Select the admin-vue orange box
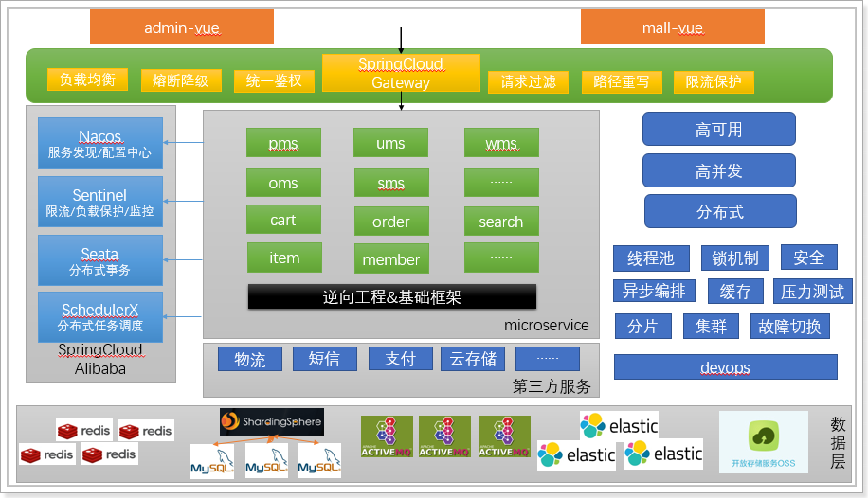The height and width of the screenshot is (498, 868). [182, 27]
